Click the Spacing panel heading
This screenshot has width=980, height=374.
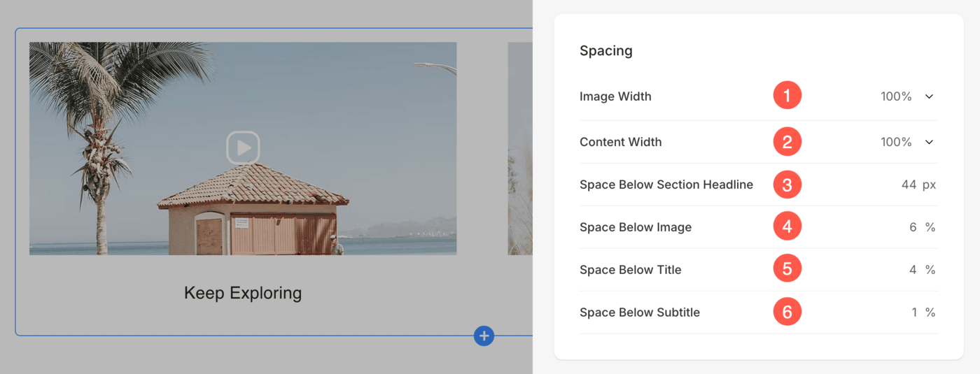coord(606,50)
